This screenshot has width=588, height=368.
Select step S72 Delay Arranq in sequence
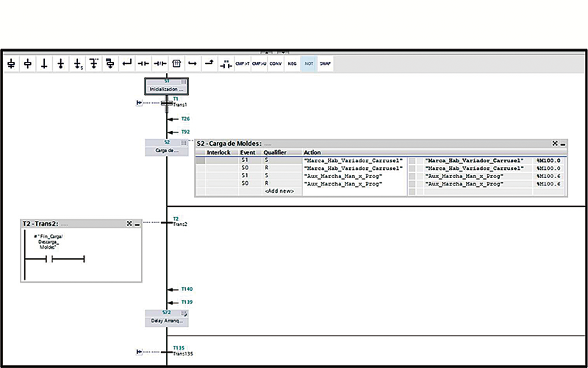[x=167, y=321]
